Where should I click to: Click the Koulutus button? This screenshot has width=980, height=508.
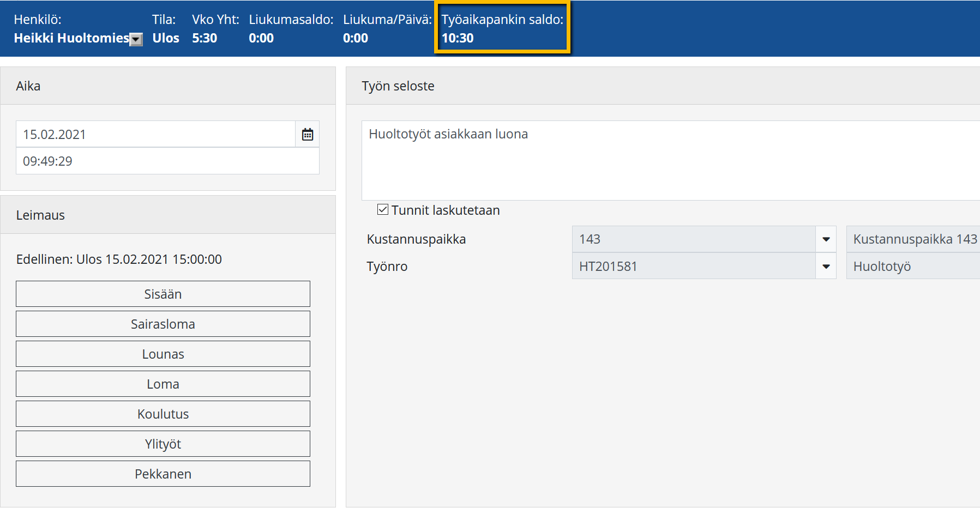coord(163,414)
